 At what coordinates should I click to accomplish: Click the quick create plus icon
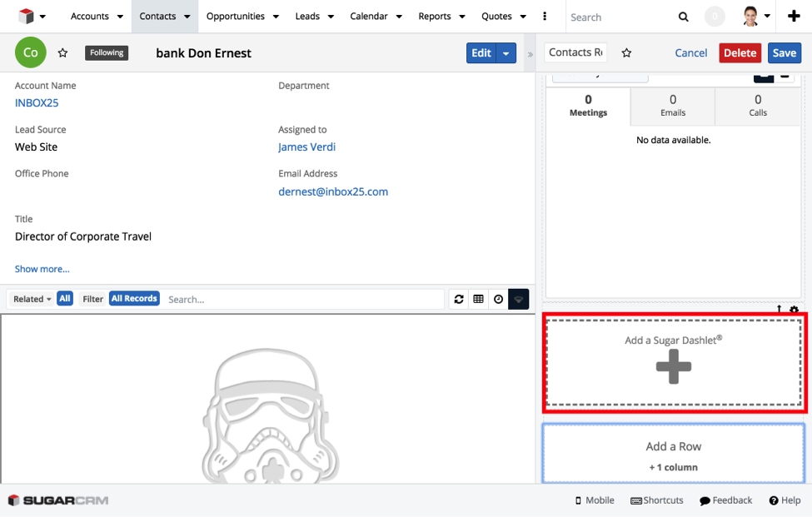(794, 17)
